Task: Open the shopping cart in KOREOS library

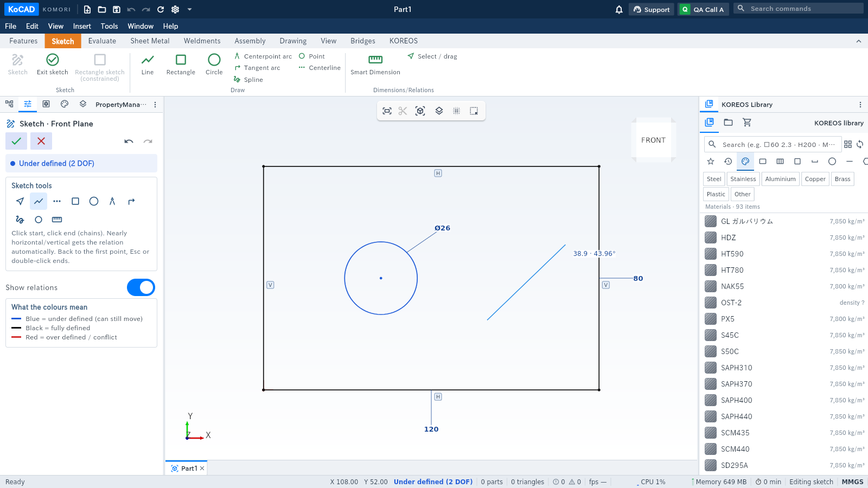Action: [x=747, y=123]
